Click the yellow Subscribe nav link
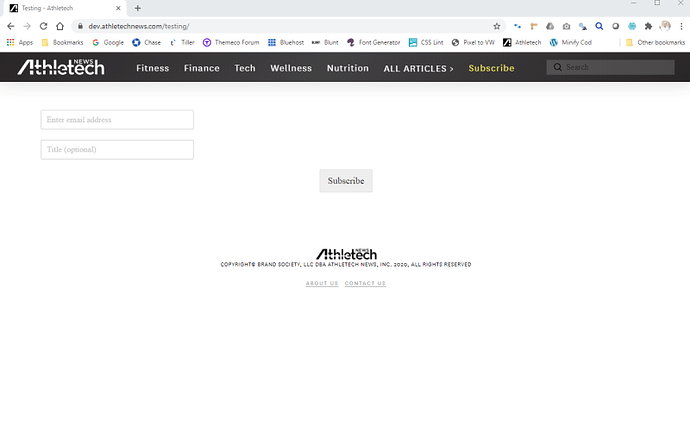 click(491, 68)
